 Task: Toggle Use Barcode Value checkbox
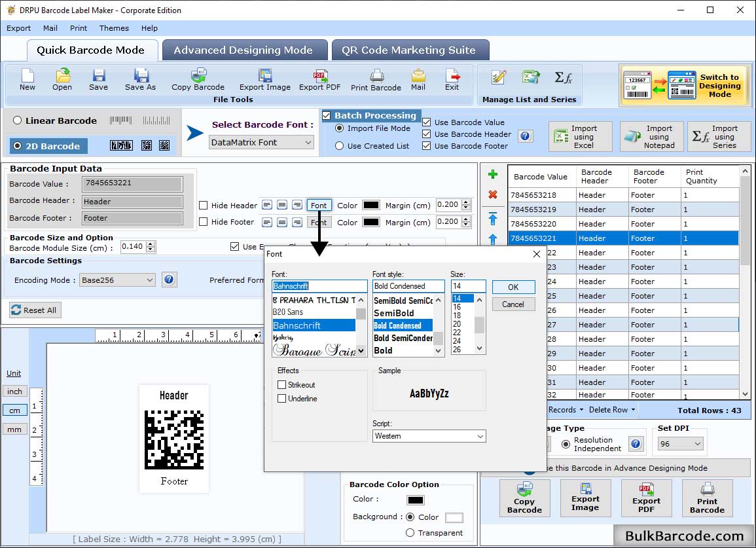pos(426,122)
